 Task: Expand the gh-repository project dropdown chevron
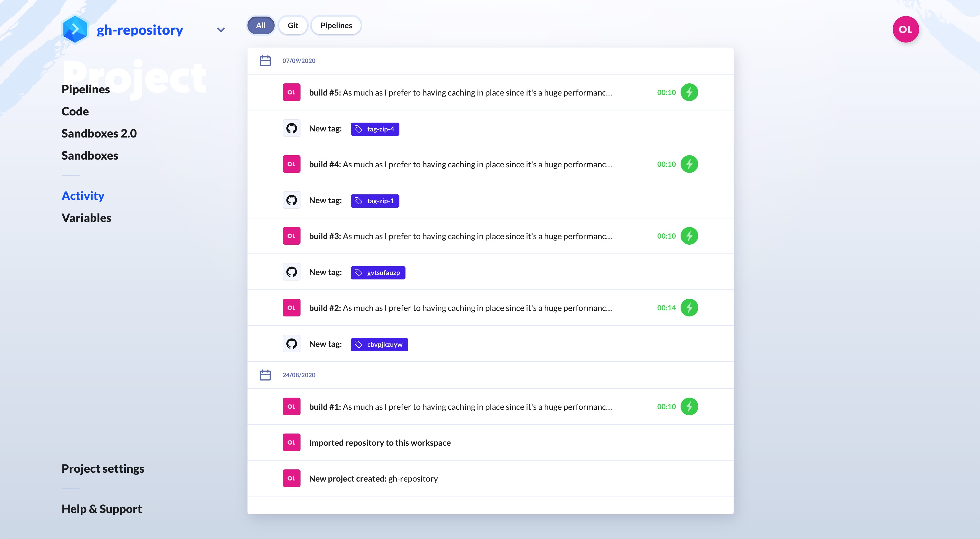point(221,30)
